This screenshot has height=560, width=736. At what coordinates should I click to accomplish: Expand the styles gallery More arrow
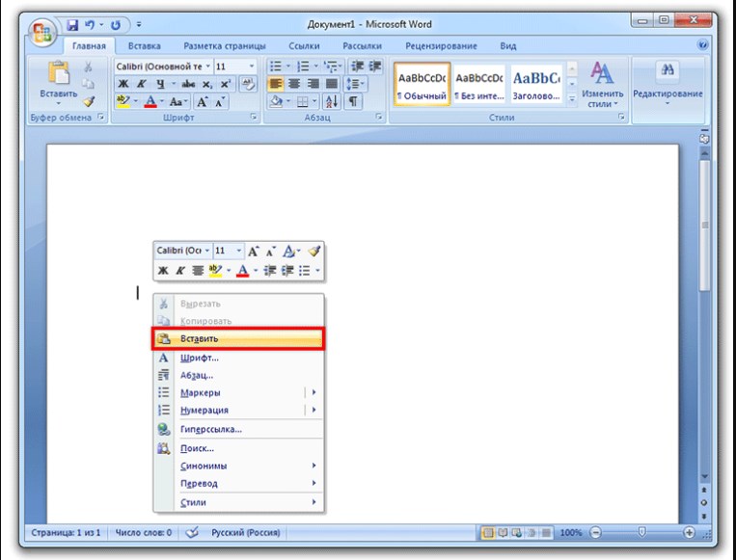click(x=572, y=99)
